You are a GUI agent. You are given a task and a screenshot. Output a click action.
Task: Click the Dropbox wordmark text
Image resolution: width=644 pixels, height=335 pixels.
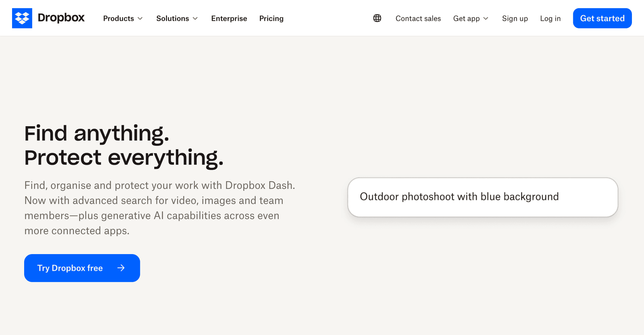(x=61, y=18)
